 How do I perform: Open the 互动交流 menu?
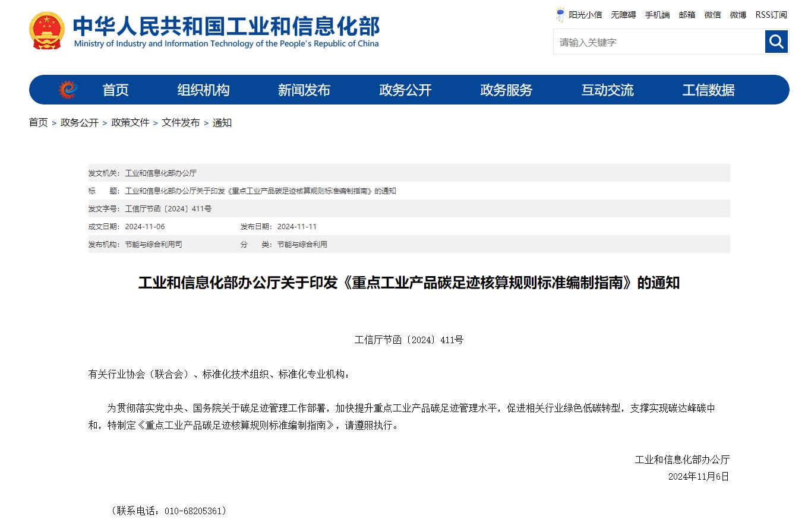[607, 90]
